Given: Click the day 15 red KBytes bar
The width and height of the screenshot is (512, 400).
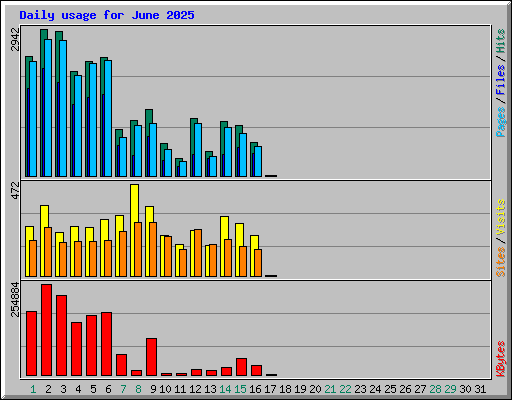Looking at the screenshot, I should 241,367.
